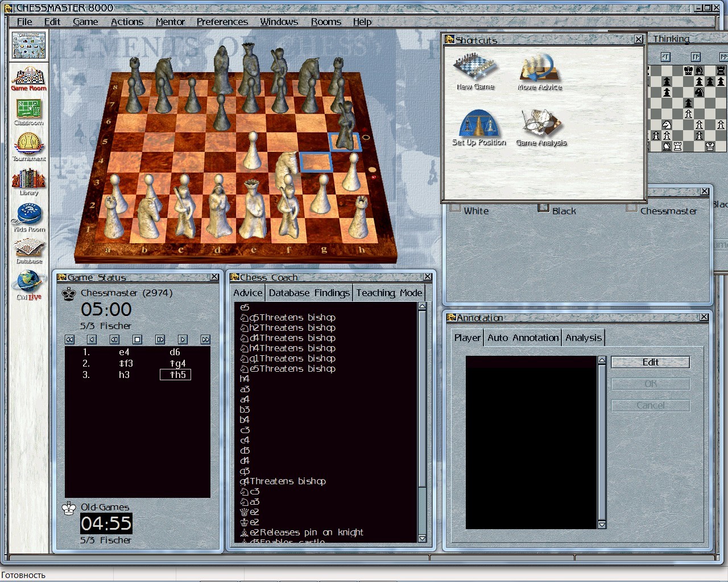The image size is (728, 582).
Task: Step back one move in Game Status
Action: click(x=92, y=339)
